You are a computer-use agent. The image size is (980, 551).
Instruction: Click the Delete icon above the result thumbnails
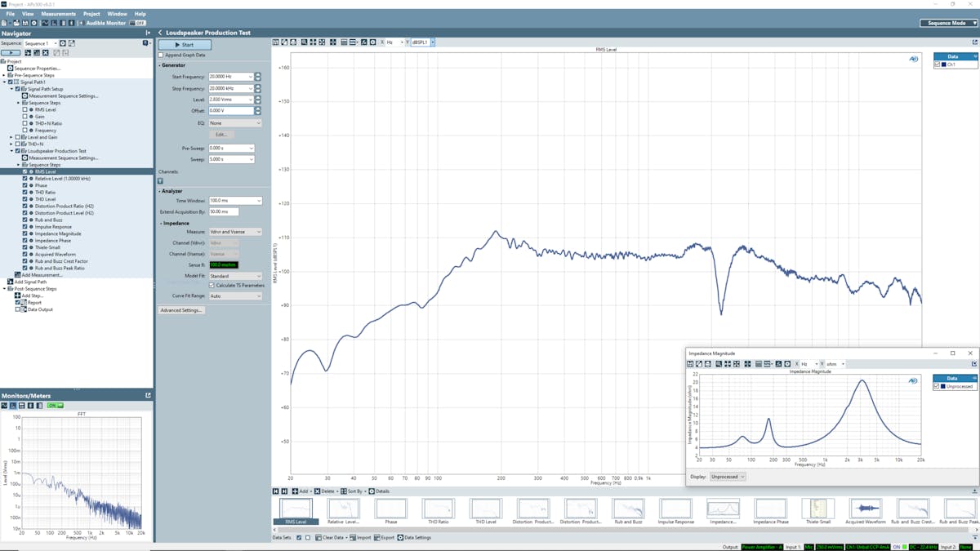317,491
